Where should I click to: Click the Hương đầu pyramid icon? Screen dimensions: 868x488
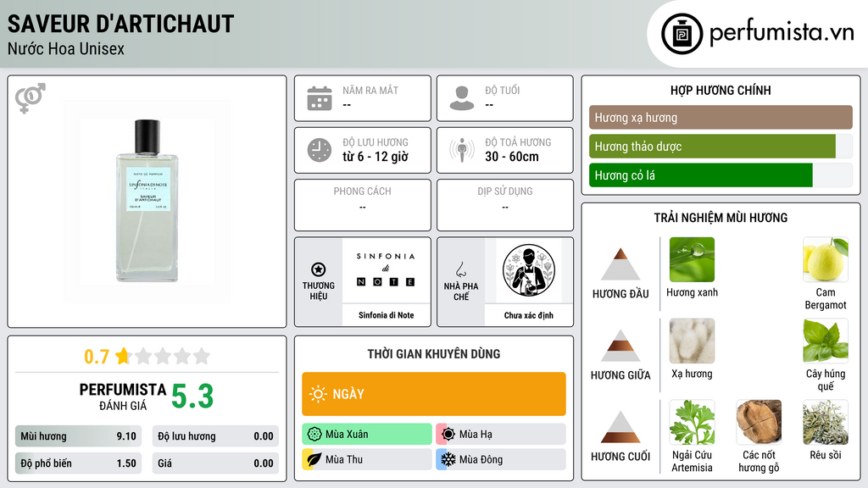620,264
